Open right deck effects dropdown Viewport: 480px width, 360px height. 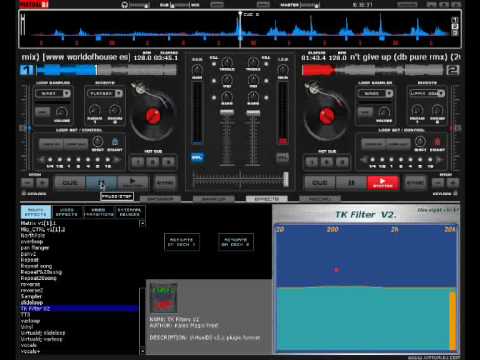tap(441, 93)
